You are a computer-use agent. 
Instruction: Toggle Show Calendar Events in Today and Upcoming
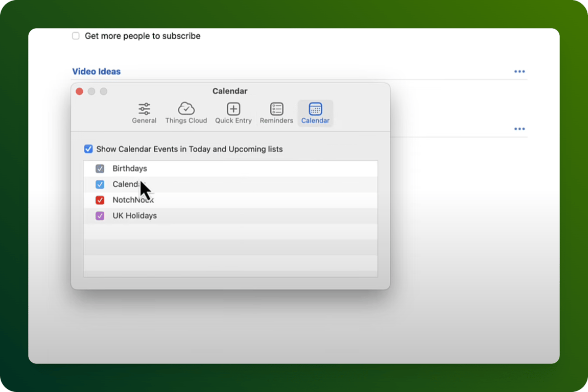pos(88,149)
